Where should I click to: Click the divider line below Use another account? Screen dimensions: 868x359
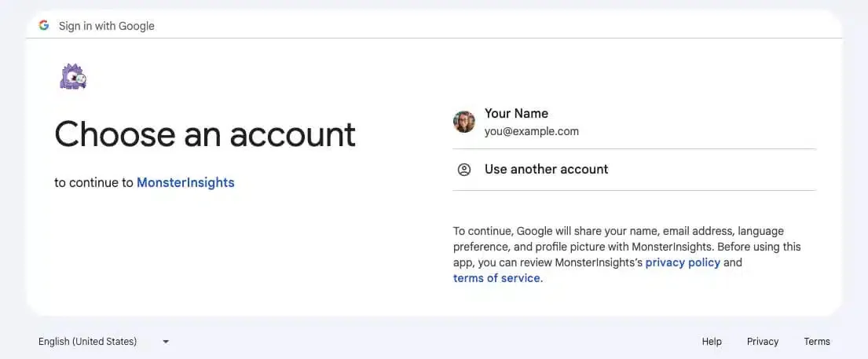pos(634,191)
